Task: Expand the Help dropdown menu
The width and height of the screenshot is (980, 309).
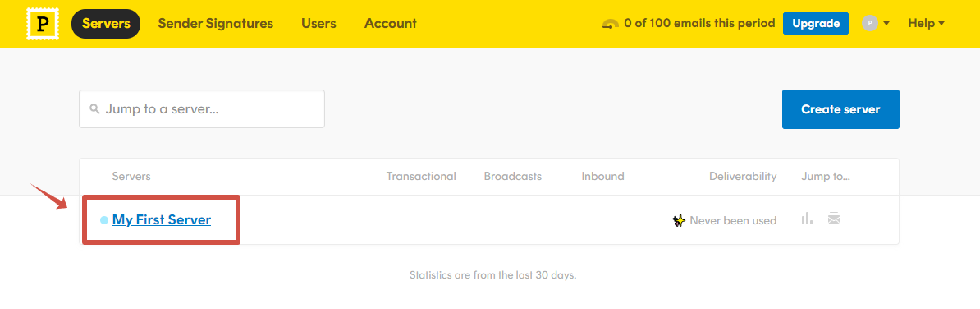Action: tap(927, 23)
